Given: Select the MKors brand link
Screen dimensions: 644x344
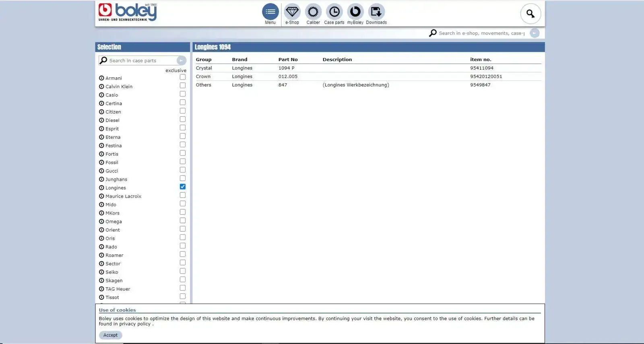Looking at the screenshot, I should point(112,213).
